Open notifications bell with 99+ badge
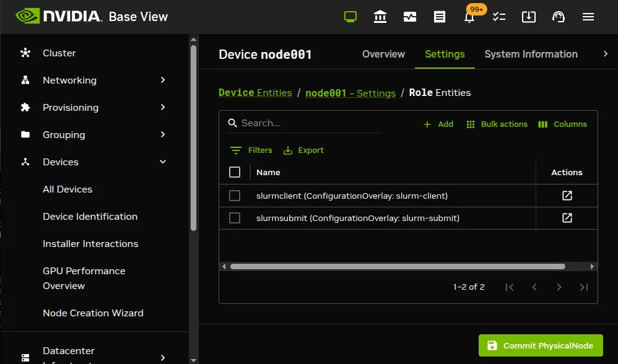 coord(469,17)
